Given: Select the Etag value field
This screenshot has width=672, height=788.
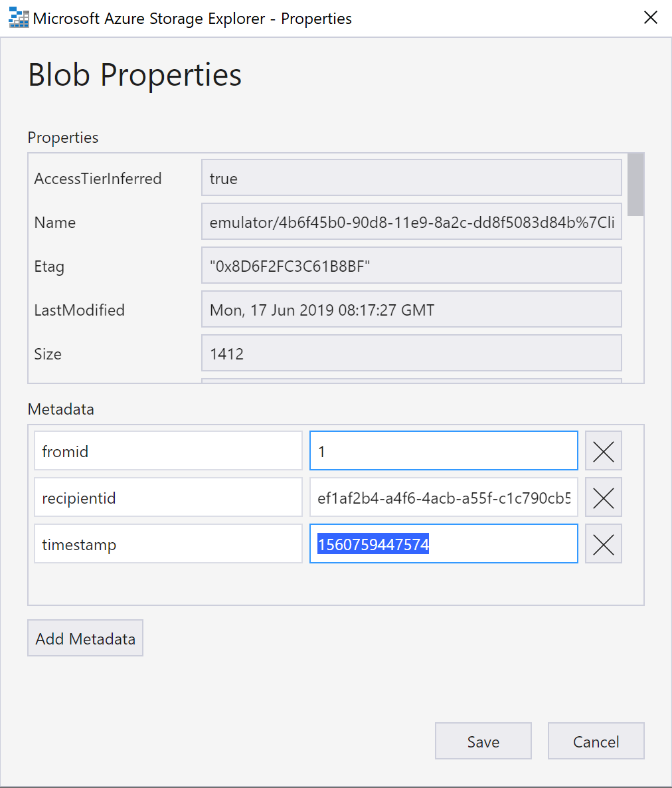Looking at the screenshot, I should pos(411,265).
